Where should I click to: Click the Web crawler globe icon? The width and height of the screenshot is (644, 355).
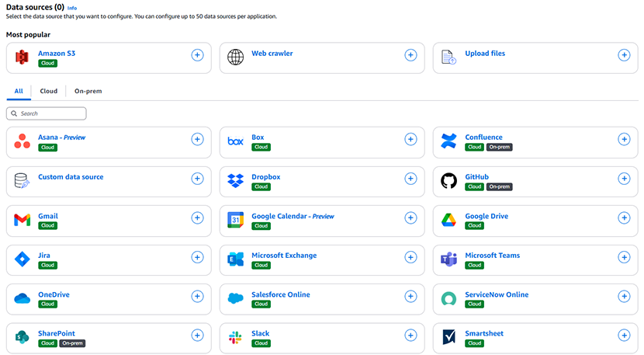coord(235,57)
